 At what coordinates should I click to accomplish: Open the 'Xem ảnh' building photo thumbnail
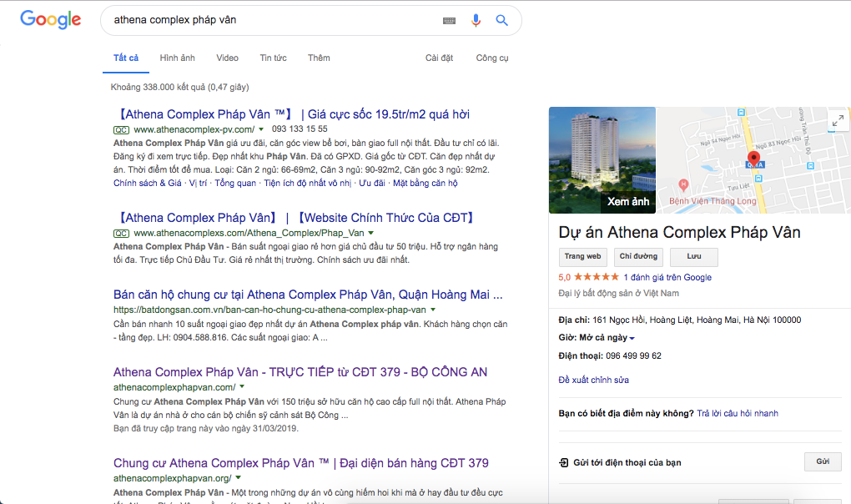coord(602,159)
